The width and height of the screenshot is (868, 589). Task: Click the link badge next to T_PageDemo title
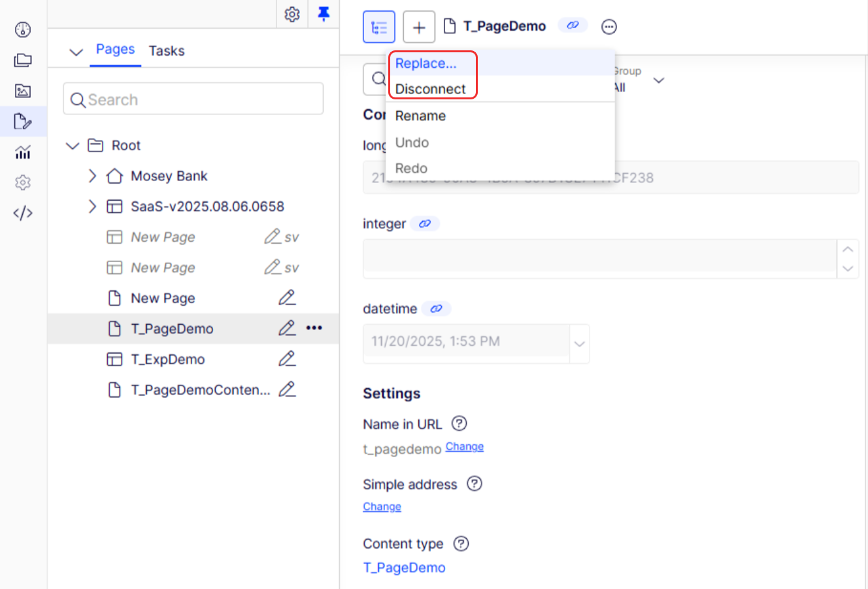coord(573,25)
